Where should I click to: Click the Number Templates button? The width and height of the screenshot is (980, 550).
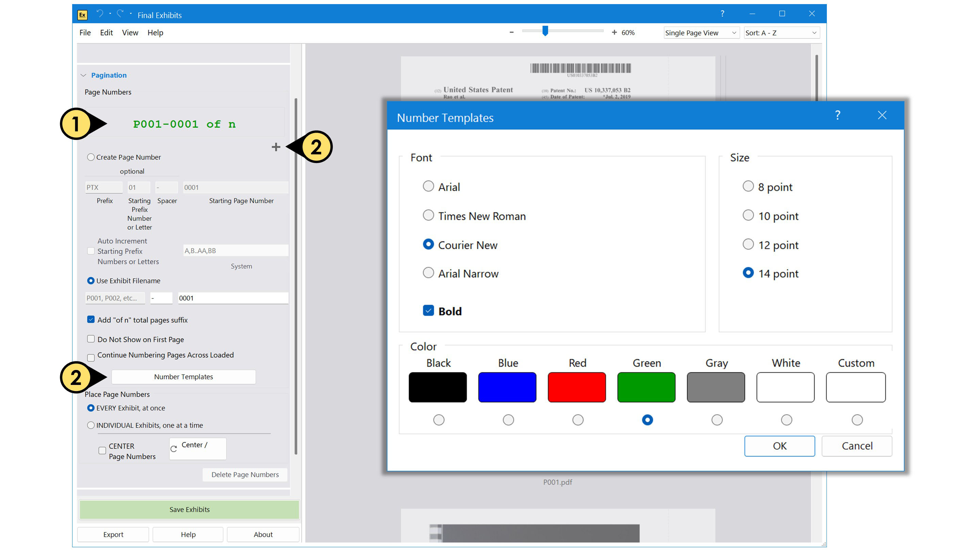pos(183,377)
